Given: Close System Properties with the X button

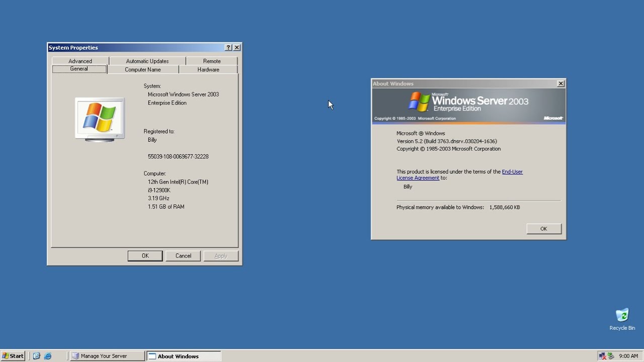Looking at the screenshot, I should tap(237, 47).
